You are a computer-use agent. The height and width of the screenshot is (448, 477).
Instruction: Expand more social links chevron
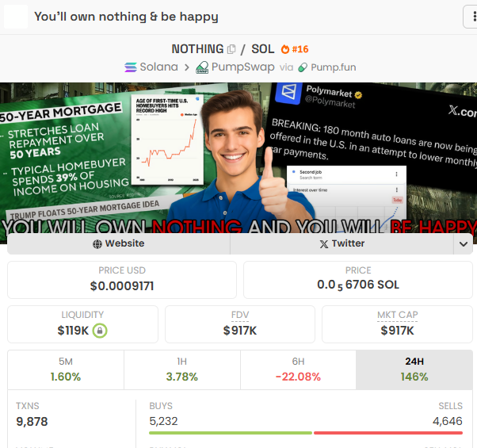tap(464, 243)
